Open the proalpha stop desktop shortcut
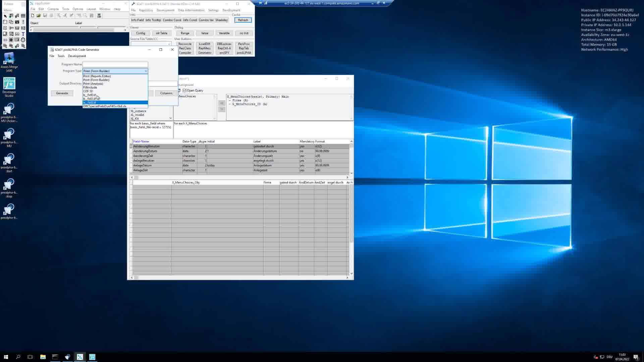Viewport: 644px width, 362px height. point(9,188)
